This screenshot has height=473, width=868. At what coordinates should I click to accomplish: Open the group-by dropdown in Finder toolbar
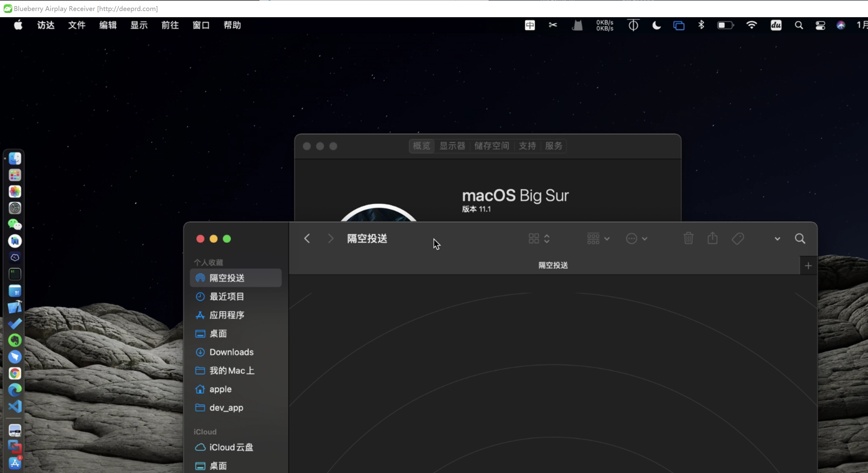tap(598, 239)
